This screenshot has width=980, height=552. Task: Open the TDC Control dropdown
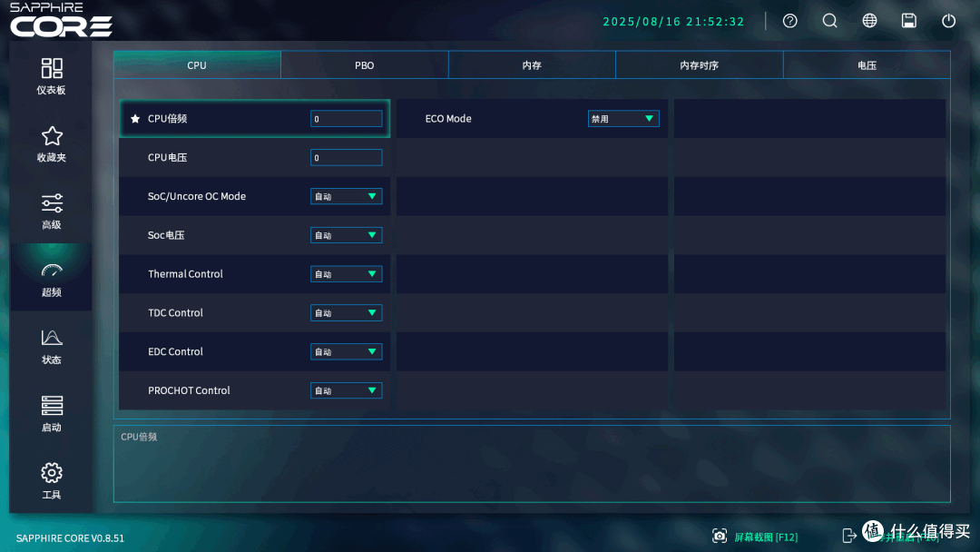point(347,312)
